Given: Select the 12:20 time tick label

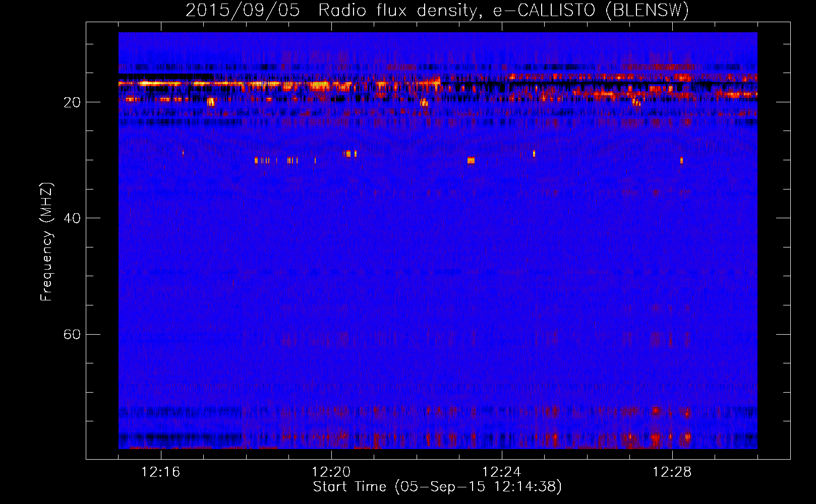Looking at the screenshot, I should point(331,472).
